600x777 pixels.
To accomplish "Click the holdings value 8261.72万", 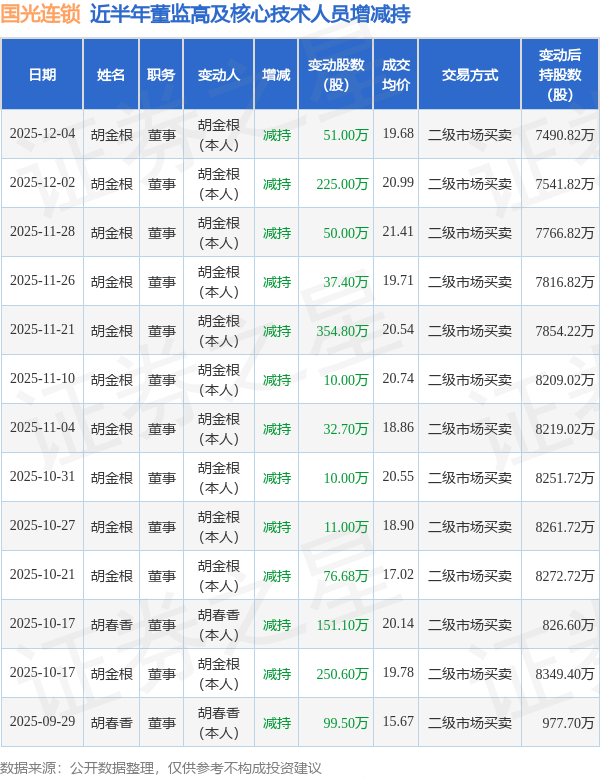I will click(564, 527).
